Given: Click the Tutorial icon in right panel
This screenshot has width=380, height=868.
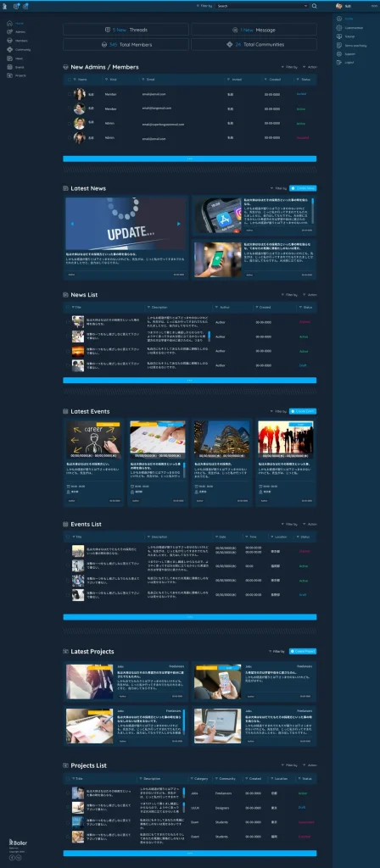Looking at the screenshot, I should point(339,36).
